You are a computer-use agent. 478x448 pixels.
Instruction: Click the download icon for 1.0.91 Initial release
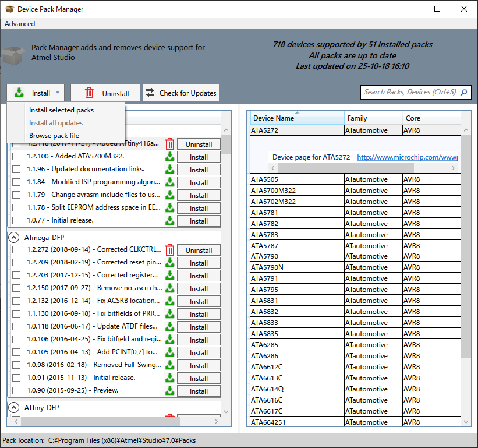(x=170, y=378)
